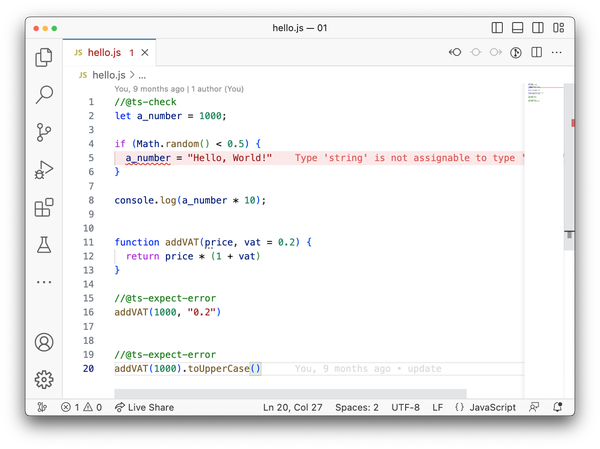Click the Live Share status bar button

(144, 407)
